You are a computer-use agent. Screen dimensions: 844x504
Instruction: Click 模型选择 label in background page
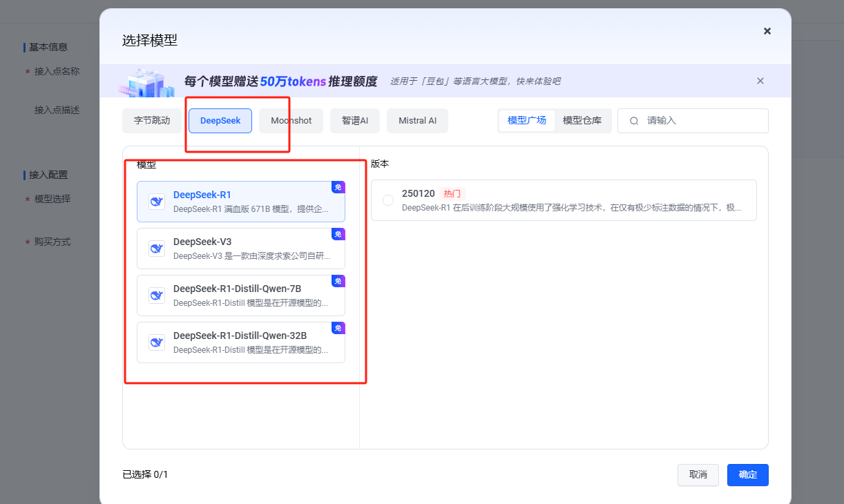pyautogui.click(x=52, y=199)
